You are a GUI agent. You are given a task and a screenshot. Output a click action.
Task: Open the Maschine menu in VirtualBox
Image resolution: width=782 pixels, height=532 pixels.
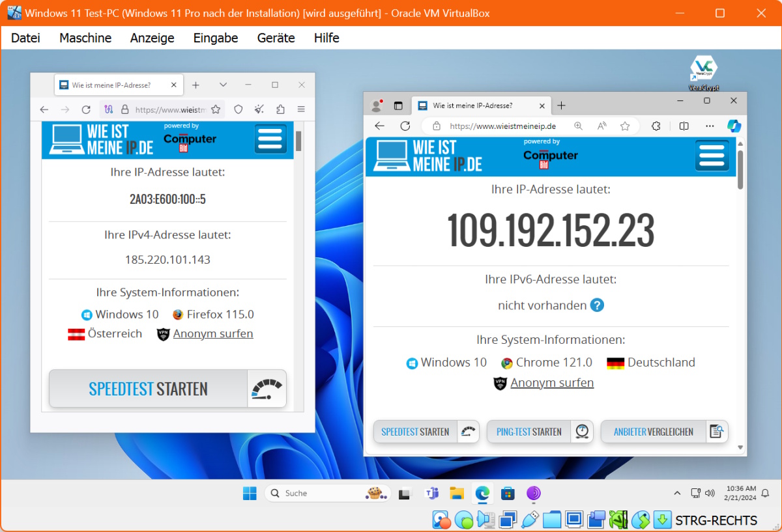(x=85, y=38)
